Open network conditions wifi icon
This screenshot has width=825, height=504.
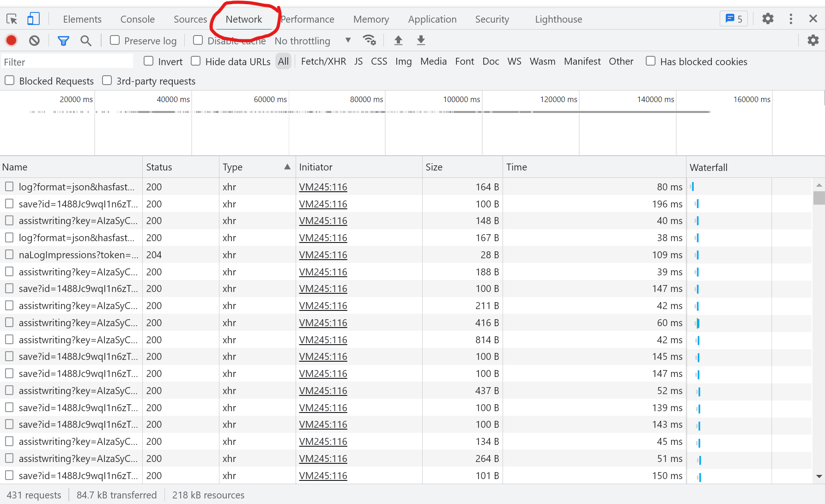pyautogui.click(x=370, y=40)
